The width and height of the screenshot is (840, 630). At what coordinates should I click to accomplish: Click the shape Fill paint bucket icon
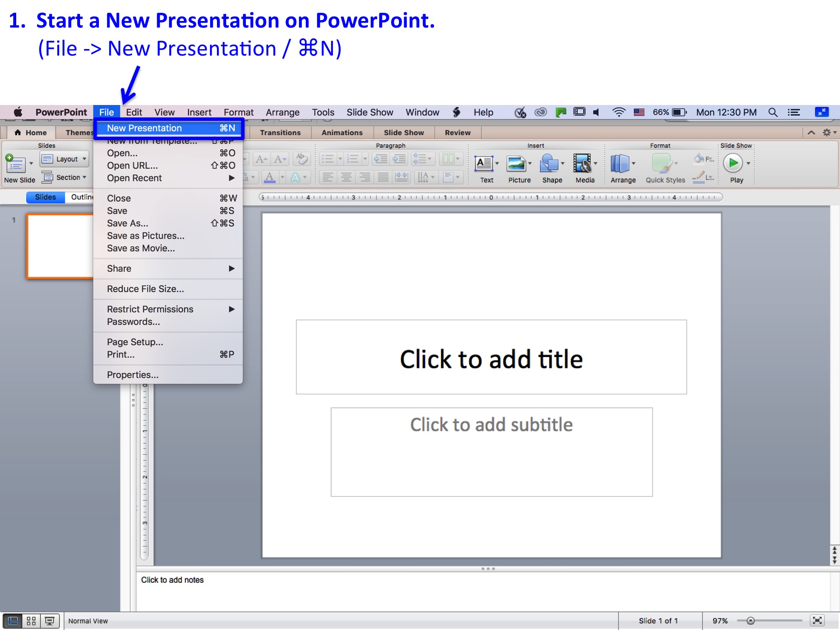[x=699, y=158]
